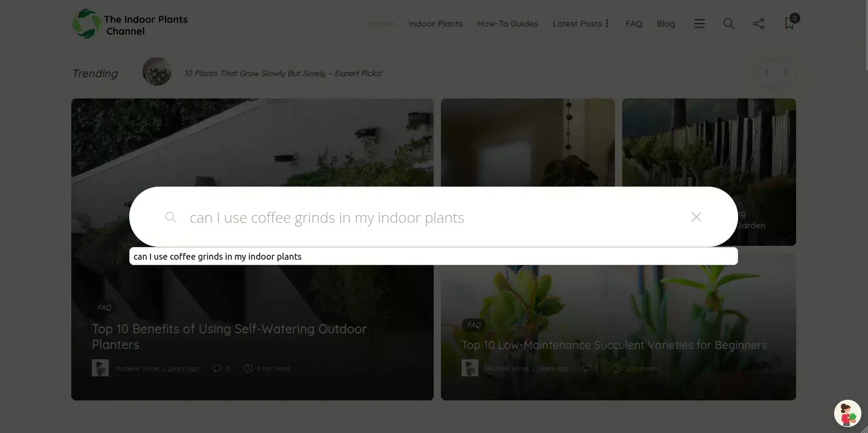This screenshot has height=433, width=868.
Task: Click the trending post round thumbnail
Action: [x=157, y=71]
